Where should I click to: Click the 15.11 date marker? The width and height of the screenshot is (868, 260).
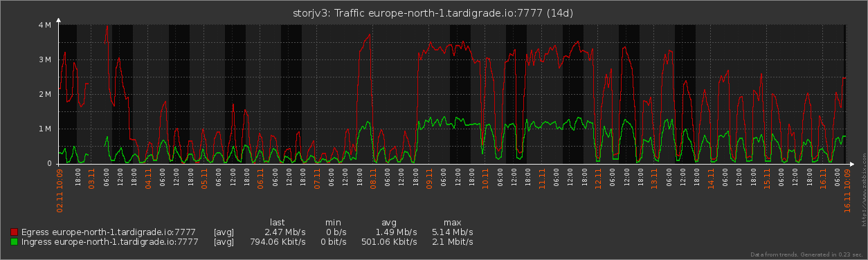[x=766, y=178]
